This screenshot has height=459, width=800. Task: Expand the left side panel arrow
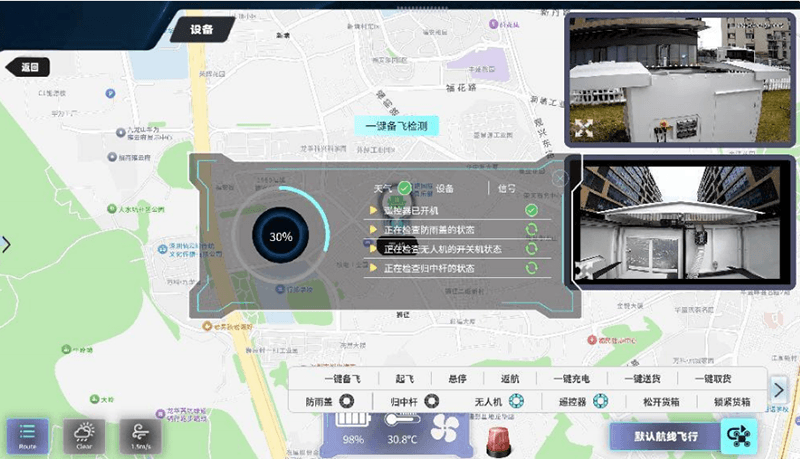pyautogui.click(x=6, y=244)
